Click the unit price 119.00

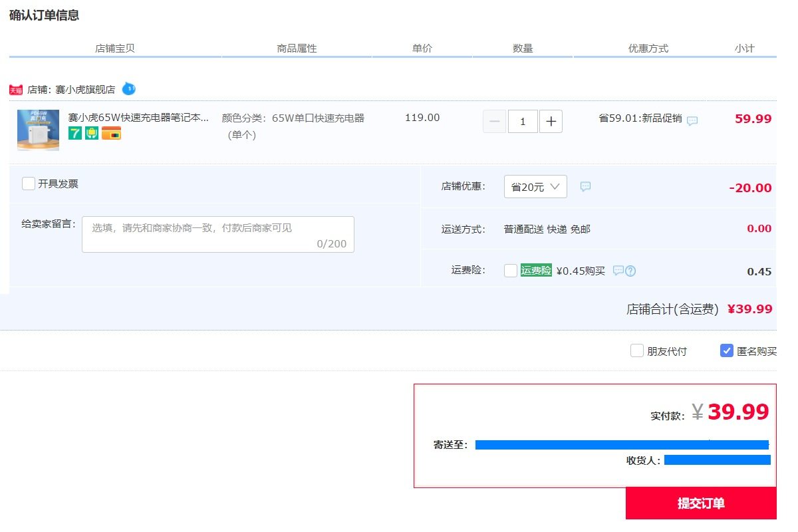[x=422, y=118]
